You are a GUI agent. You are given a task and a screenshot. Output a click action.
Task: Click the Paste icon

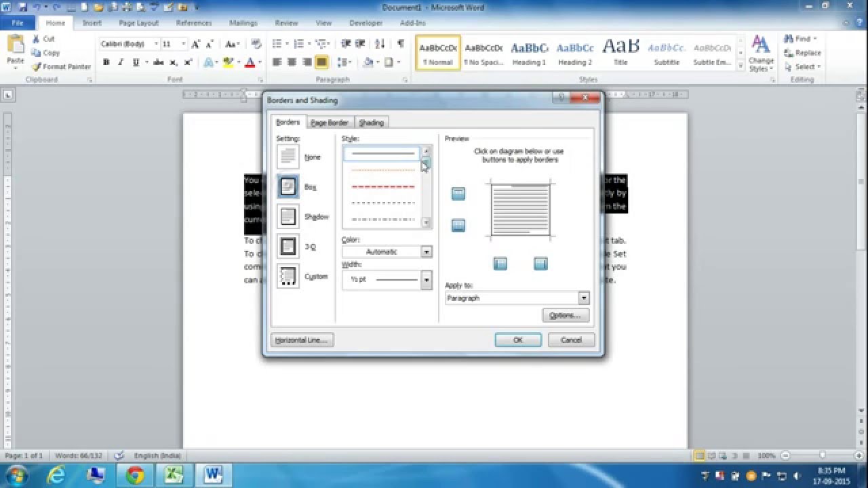point(15,45)
